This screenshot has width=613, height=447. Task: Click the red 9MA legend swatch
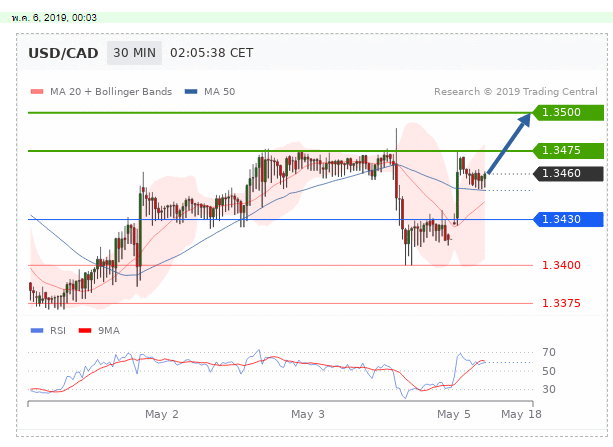(85, 331)
